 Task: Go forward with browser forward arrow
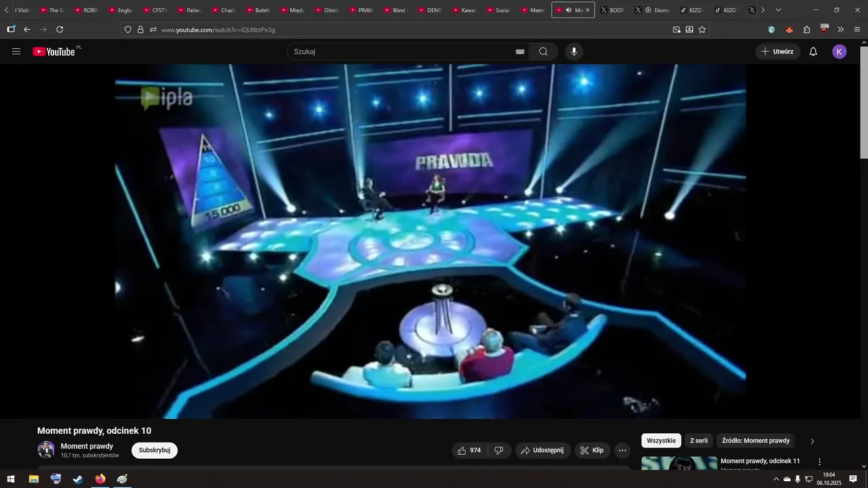pos(43,29)
